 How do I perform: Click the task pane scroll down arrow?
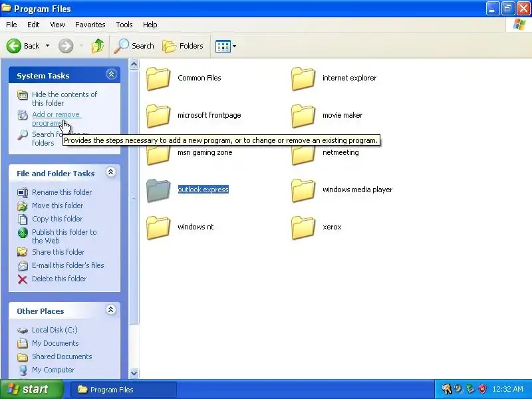(134, 373)
